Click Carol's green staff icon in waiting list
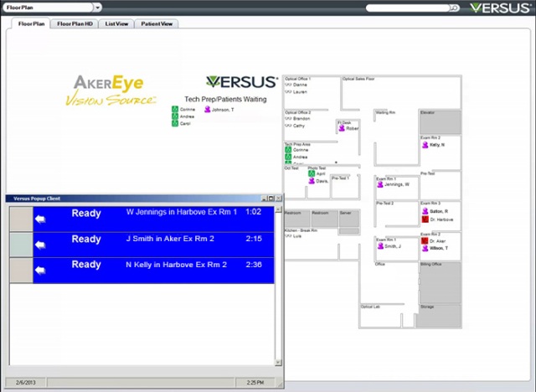Viewport: 536px width, 392px height. point(175,123)
